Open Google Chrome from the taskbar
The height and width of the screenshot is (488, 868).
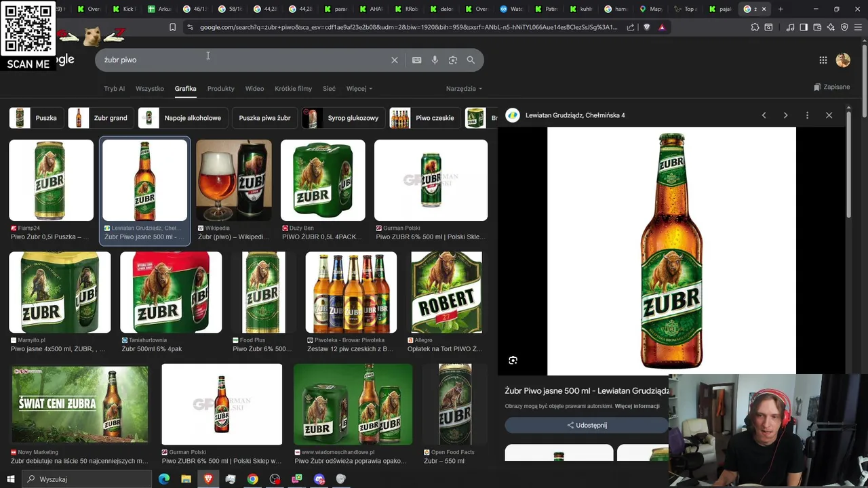[x=252, y=479]
